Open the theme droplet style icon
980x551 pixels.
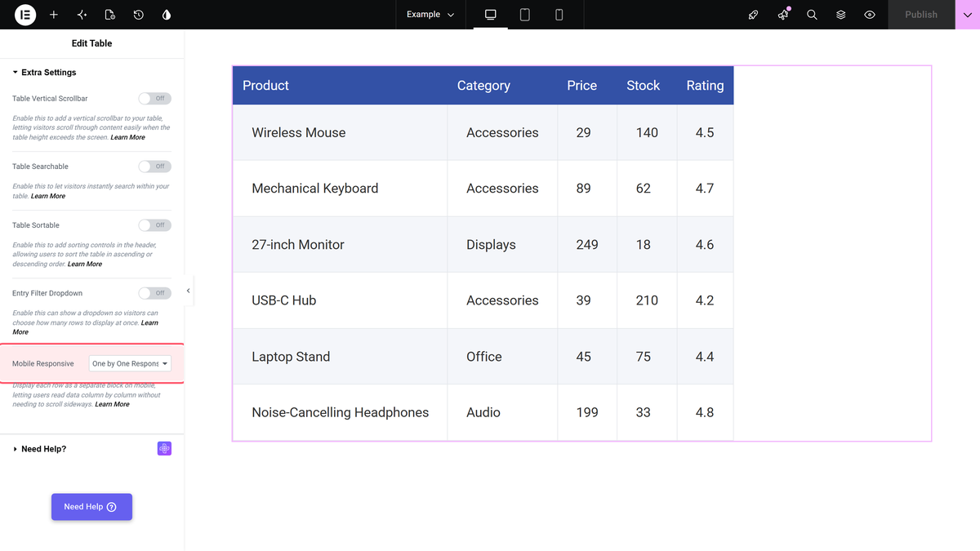167,15
